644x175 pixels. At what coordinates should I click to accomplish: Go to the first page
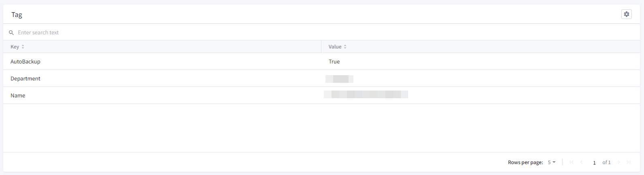click(571, 162)
